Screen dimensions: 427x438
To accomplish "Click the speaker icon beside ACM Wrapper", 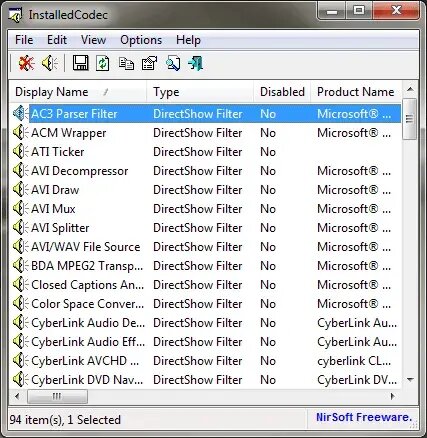I will click(x=21, y=133).
